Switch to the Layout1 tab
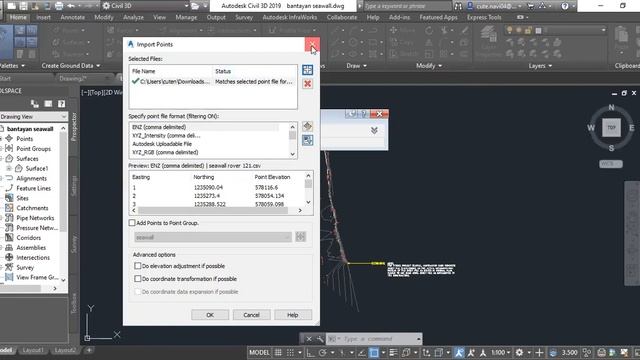The width and height of the screenshot is (640, 360). coord(33,350)
